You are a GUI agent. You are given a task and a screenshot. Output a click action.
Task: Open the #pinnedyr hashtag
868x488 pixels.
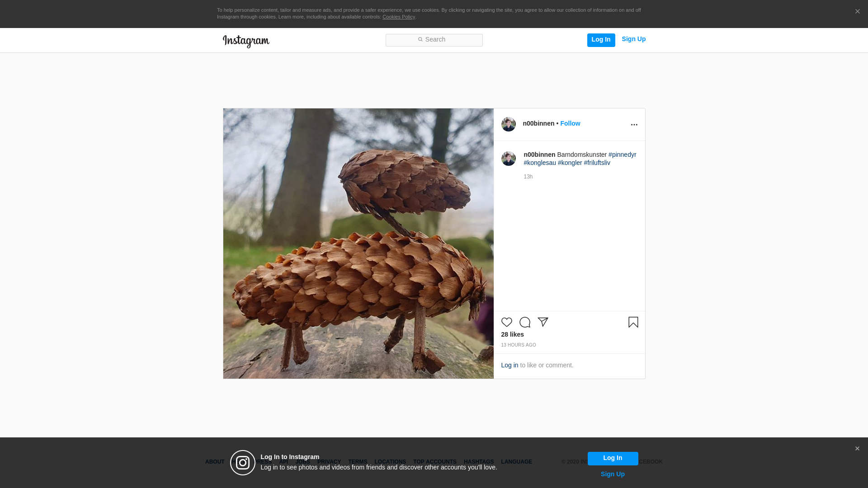[x=622, y=155]
